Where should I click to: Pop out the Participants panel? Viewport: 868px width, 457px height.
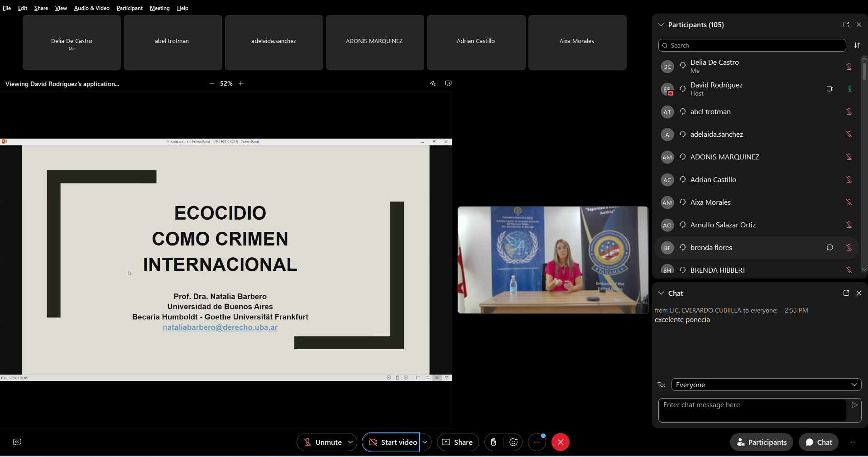846,24
